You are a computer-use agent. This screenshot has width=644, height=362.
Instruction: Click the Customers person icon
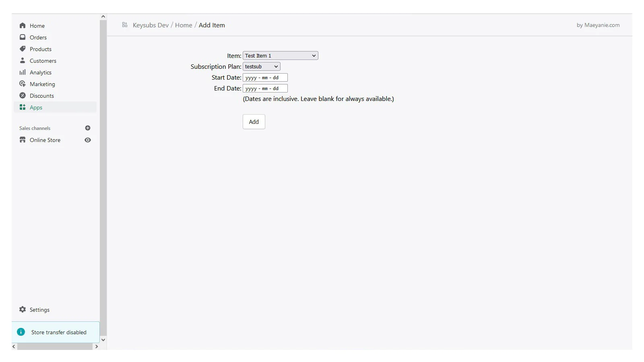point(23,60)
